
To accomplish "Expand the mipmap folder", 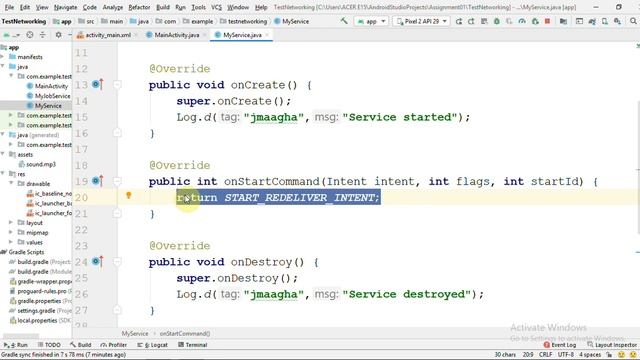I will (11, 232).
